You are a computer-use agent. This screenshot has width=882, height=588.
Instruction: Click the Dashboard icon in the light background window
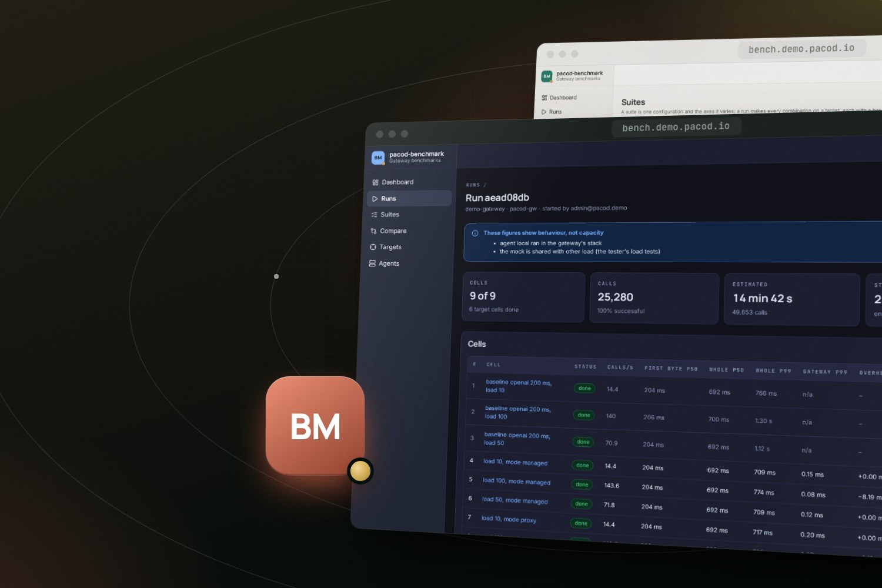point(544,98)
